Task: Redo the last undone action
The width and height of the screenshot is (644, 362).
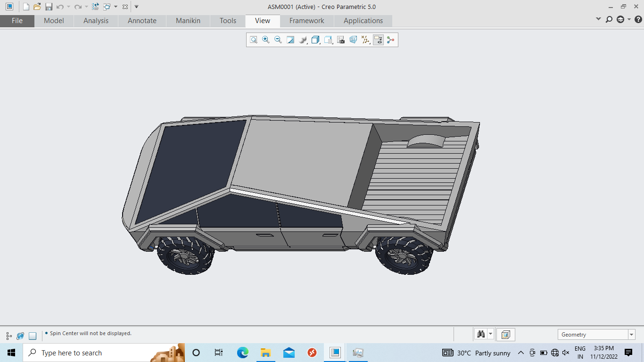Action: pos(78,7)
